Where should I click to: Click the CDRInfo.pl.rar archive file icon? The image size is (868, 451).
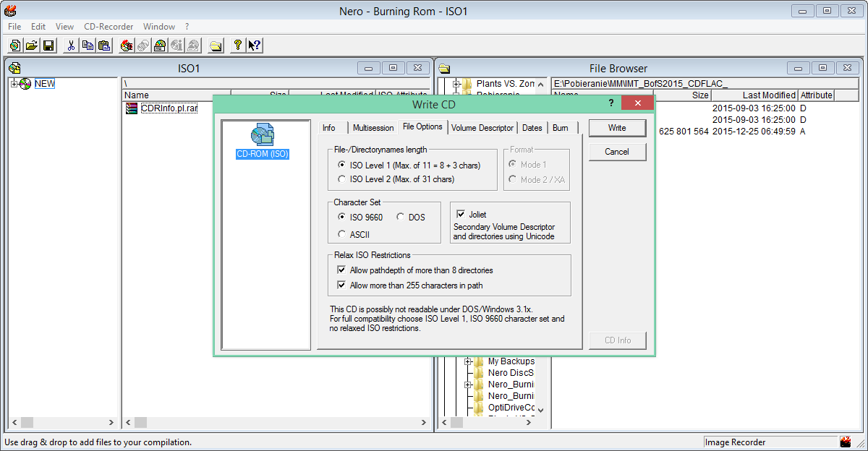coord(132,108)
